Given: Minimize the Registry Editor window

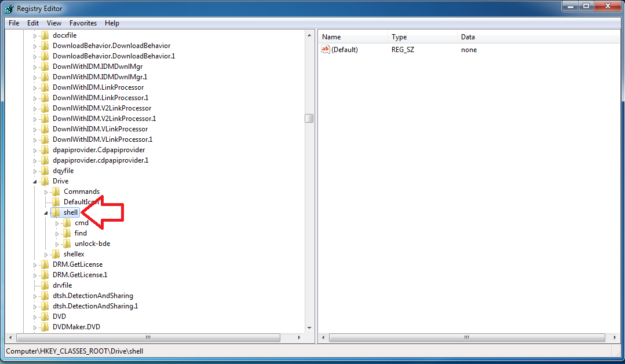Looking at the screenshot, I should (x=571, y=6).
